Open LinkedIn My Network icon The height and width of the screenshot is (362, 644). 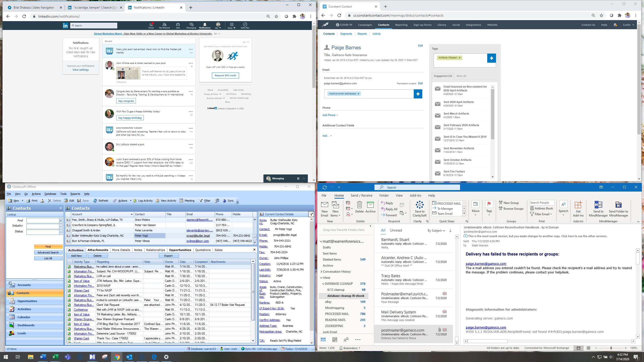[x=164, y=25]
